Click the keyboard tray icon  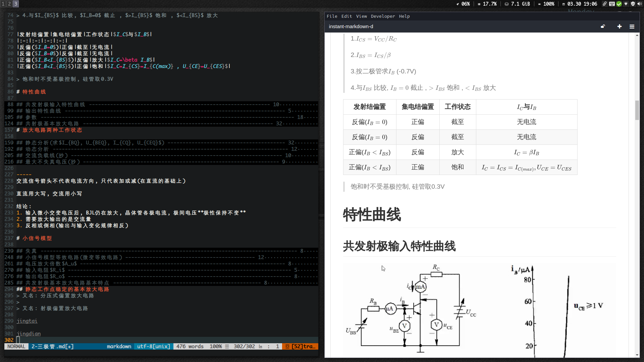coord(612,4)
